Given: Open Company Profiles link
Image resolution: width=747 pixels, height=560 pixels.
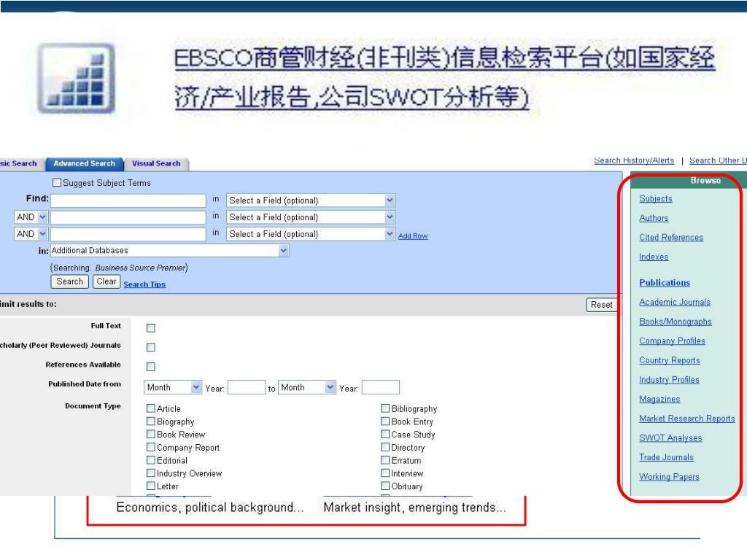Looking at the screenshot, I should tap(672, 341).
